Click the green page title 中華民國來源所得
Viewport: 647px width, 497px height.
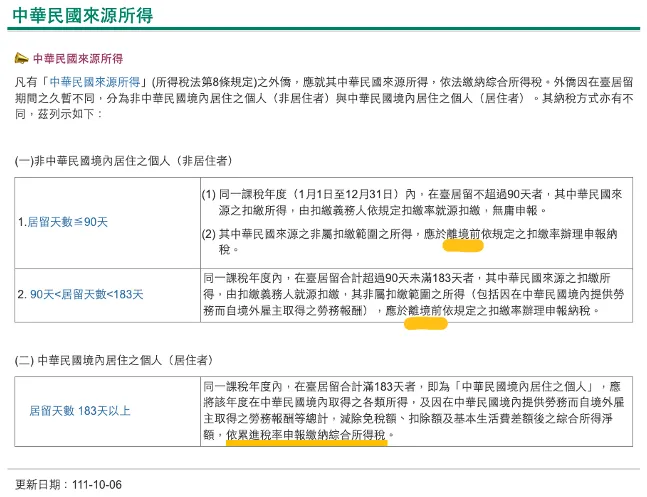83,15
